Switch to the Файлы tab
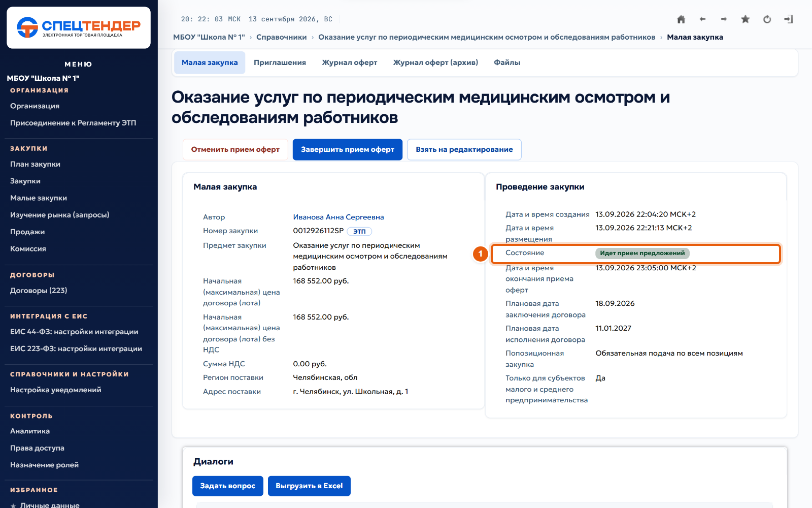812x508 pixels. tap(507, 62)
